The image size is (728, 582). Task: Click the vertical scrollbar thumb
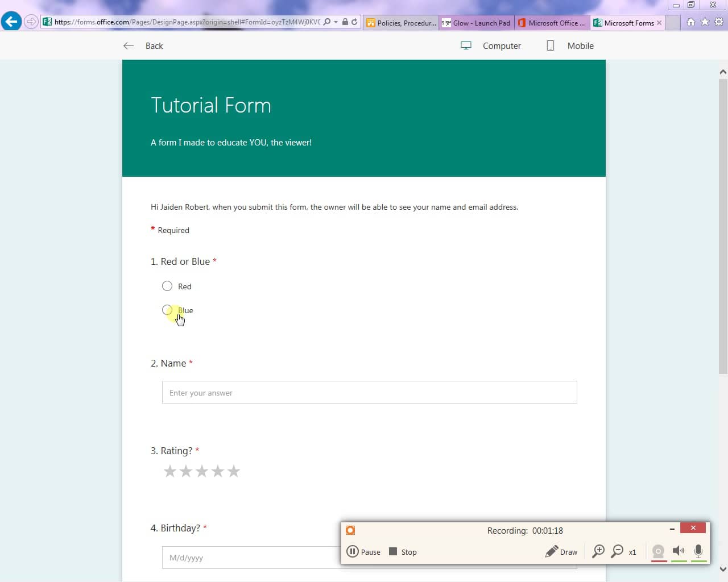723,226
